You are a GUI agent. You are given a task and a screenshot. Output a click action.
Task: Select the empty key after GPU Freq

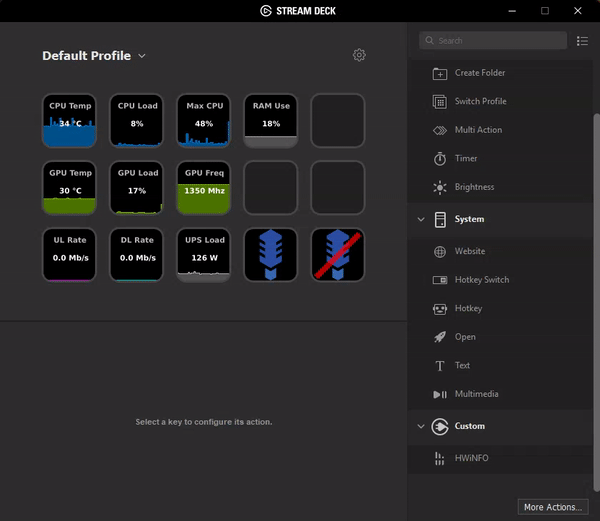271,187
